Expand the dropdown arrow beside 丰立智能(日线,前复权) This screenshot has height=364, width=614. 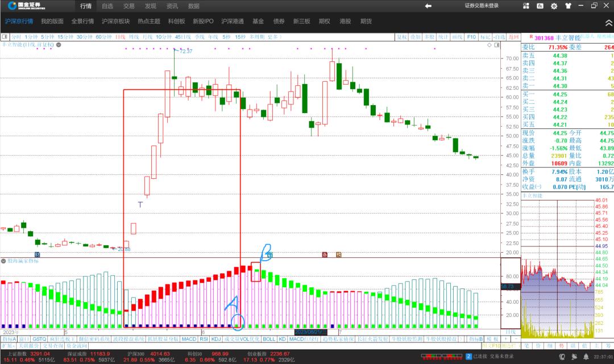57,44
